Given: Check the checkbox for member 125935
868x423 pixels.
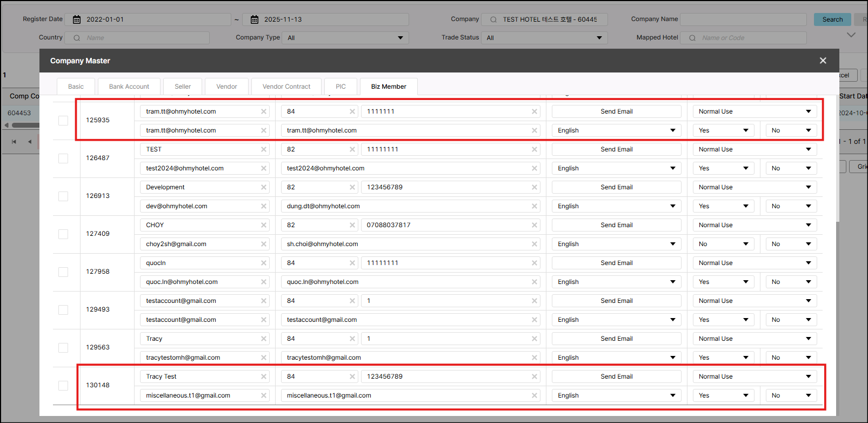Looking at the screenshot, I should click(63, 120).
